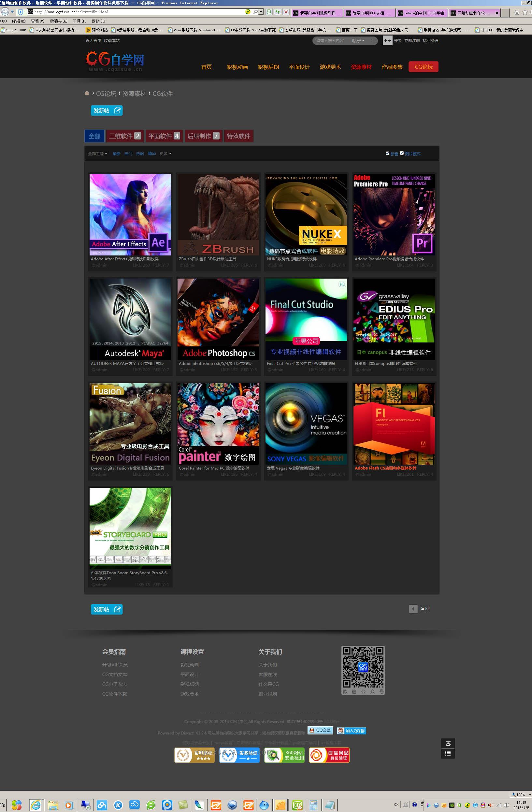This screenshot has height=812, width=532.
Task: Open the Adobe After Effects thumbnail
Action: [130, 215]
